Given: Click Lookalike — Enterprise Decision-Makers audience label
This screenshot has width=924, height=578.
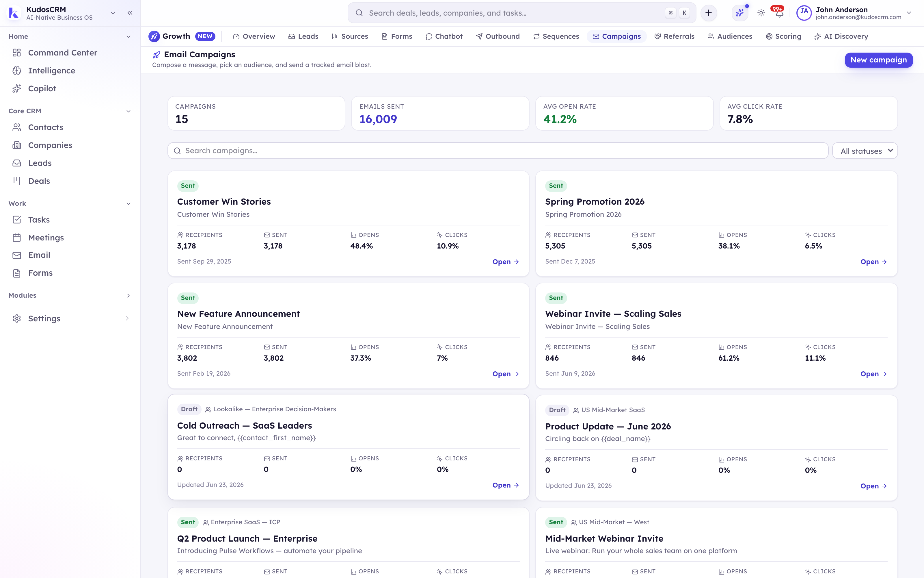Looking at the screenshot, I should [x=275, y=409].
